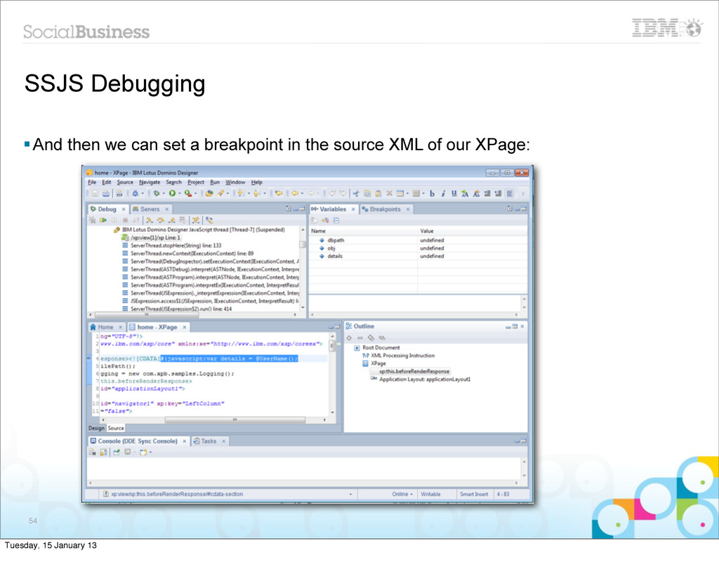
Task: Click the Resume icon in Debug toolbar
Action: (x=103, y=220)
